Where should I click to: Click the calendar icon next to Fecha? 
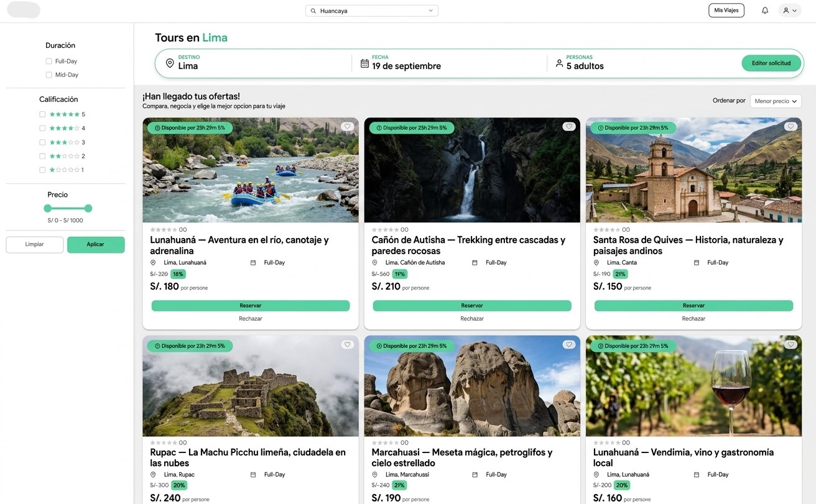364,63
